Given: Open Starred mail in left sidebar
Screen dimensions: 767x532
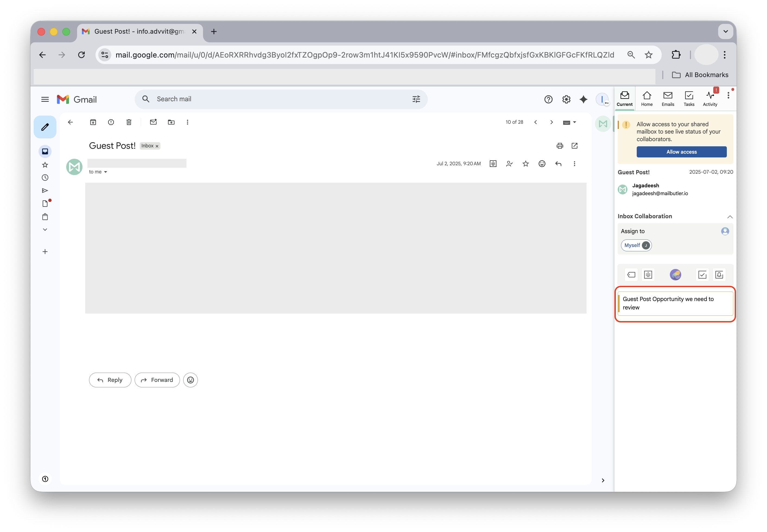Looking at the screenshot, I should coord(45,165).
